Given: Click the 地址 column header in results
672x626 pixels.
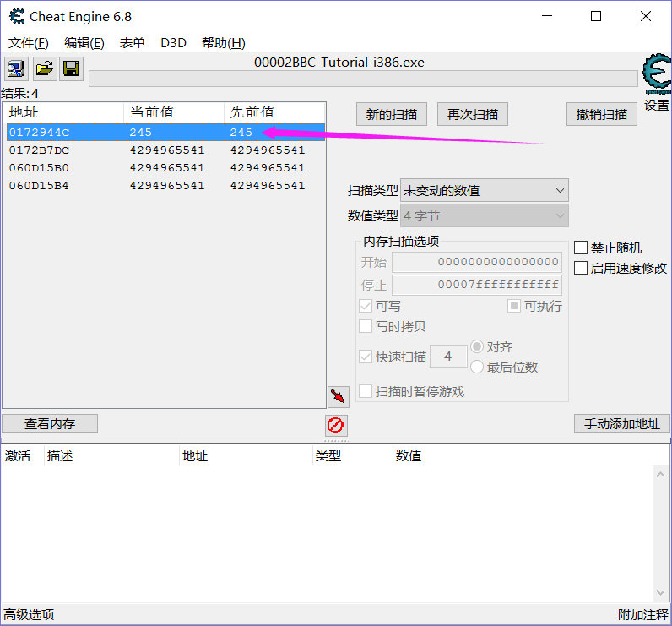Looking at the screenshot, I should click(63, 112).
